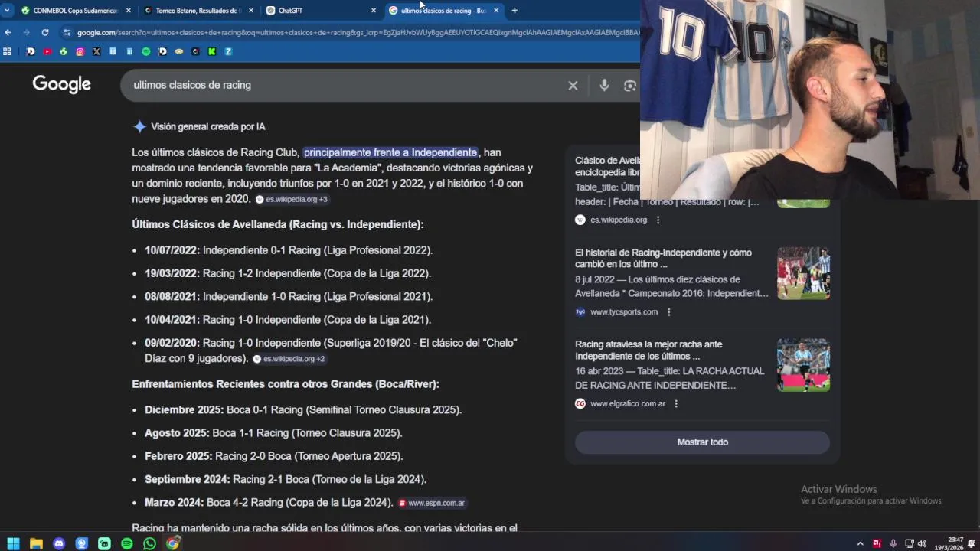Clear the Google search box with X
The image size is (980, 551).
click(x=573, y=86)
